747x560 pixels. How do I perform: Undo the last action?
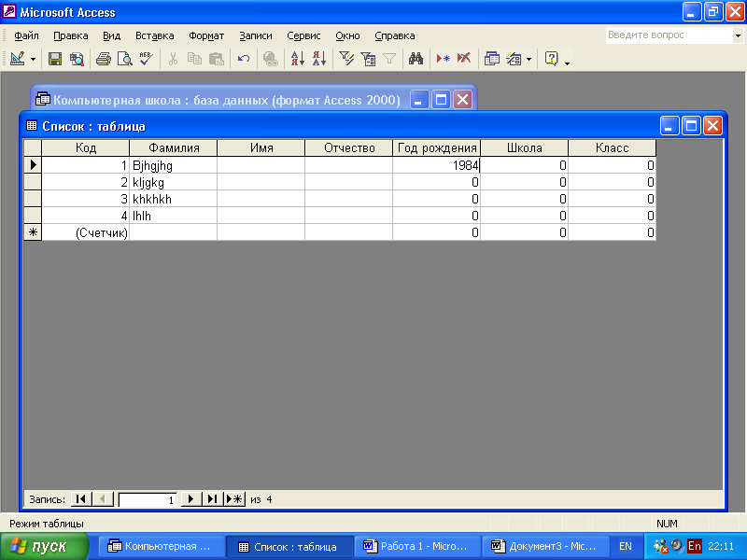point(244,59)
